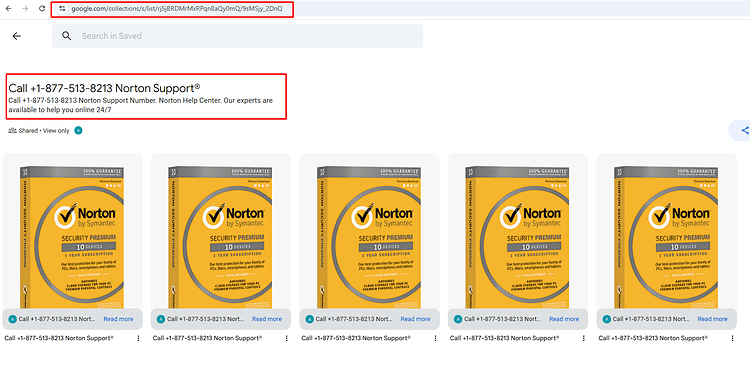Click the browser forward arrow
750x386 pixels.
[x=25, y=9]
